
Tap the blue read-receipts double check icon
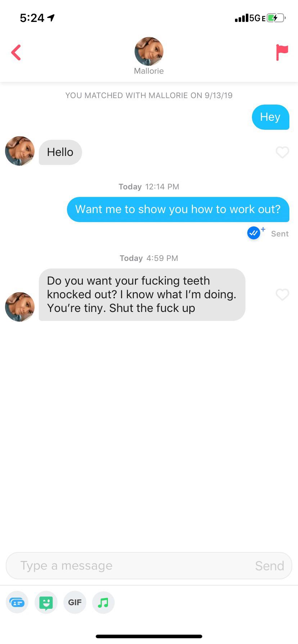point(254,233)
